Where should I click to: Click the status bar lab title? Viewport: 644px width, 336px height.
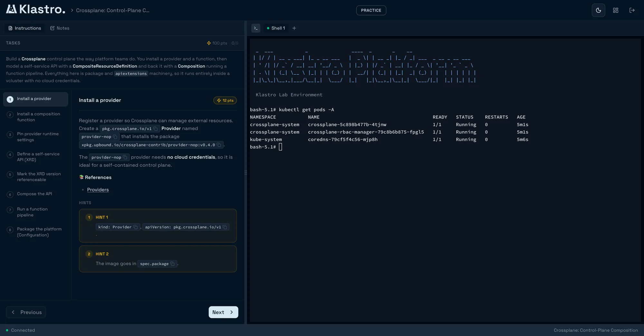pos(596,330)
